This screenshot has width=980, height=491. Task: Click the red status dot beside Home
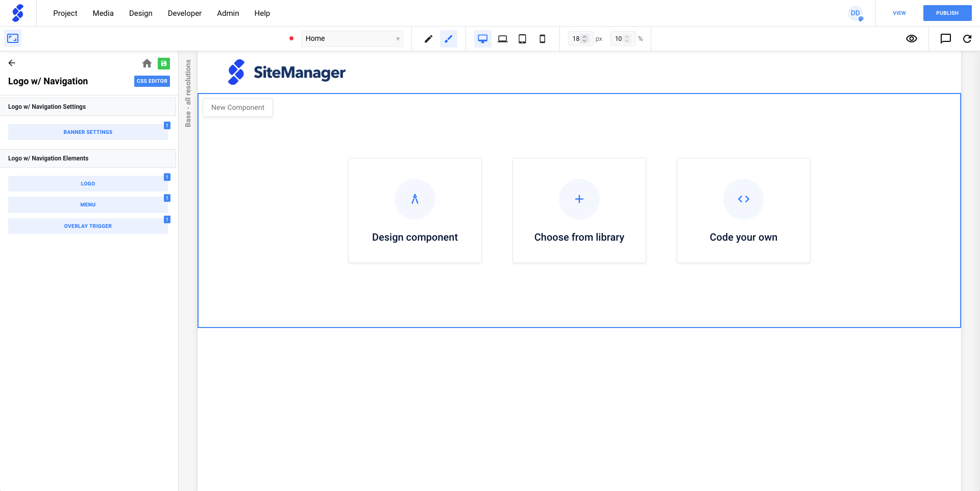[x=291, y=39]
